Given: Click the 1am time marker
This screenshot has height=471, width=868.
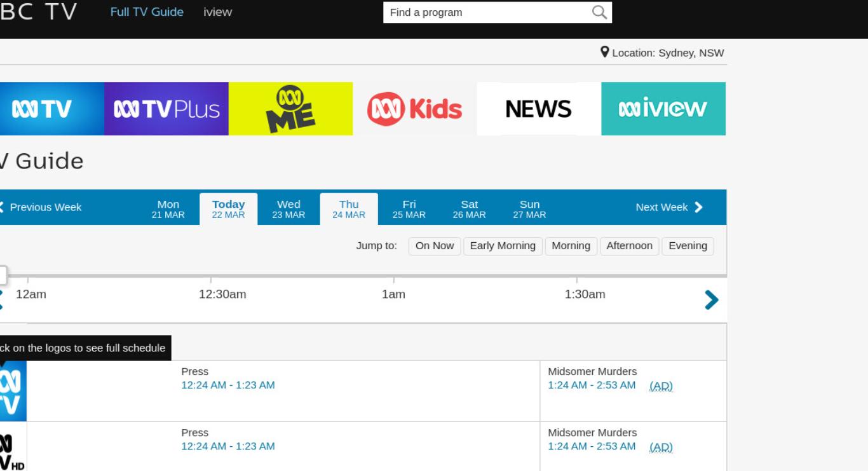Looking at the screenshot, I should pyautogui.click(x=393, y=294).
